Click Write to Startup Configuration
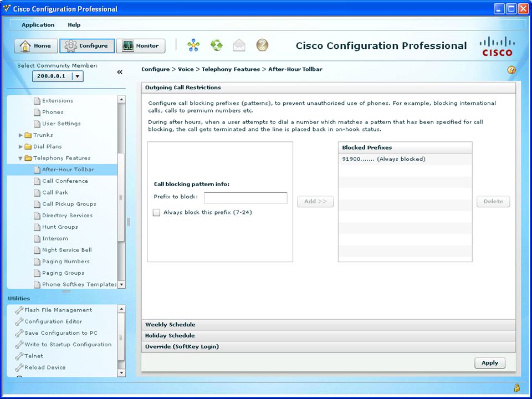 tap(68, 345)
